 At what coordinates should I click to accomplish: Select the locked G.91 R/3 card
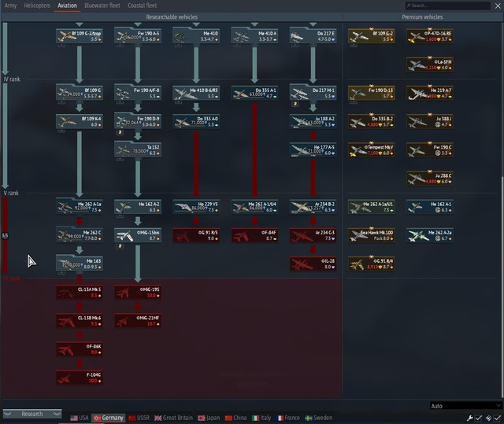point(196,235)
